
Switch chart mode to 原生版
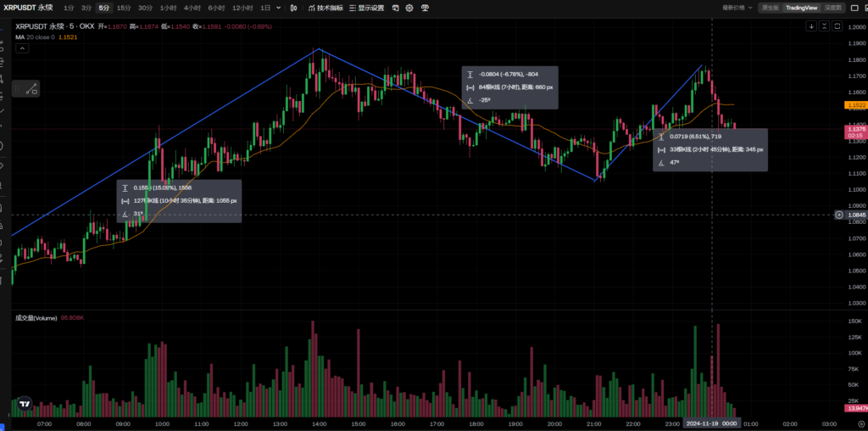tap(771, 8)
